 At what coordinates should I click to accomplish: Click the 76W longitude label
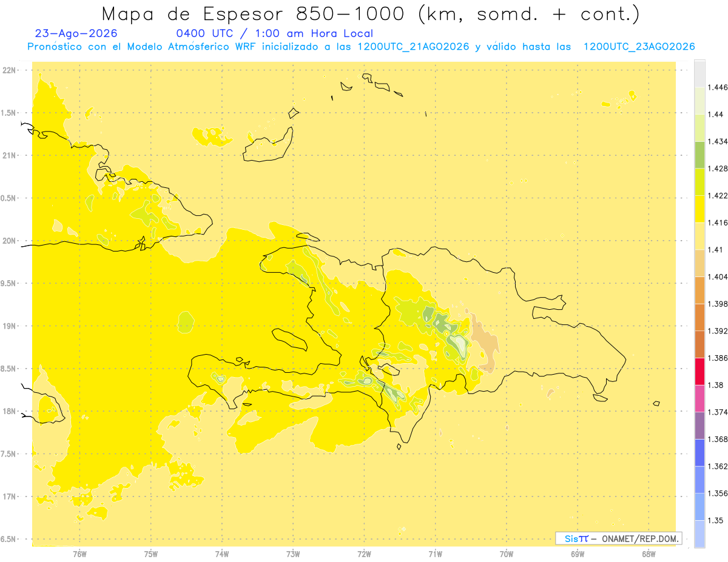(79, 554)
